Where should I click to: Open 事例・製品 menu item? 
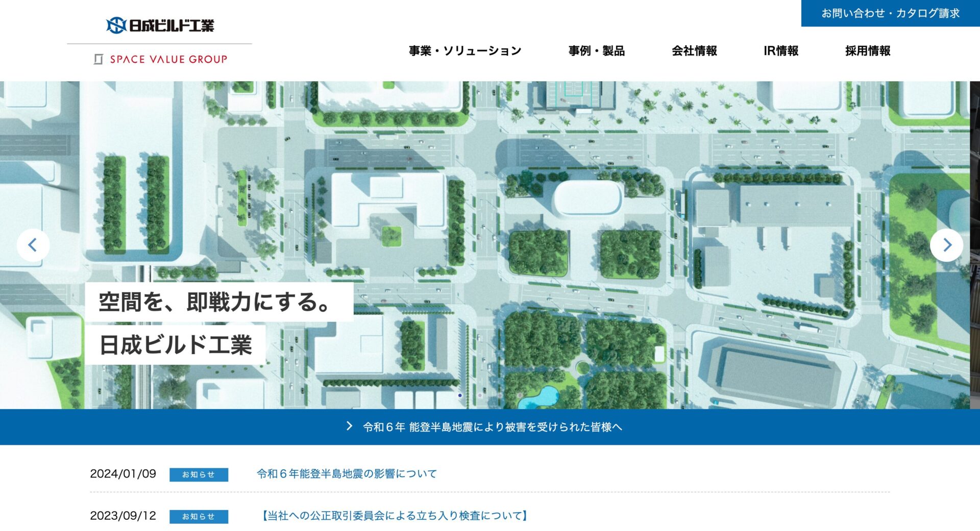[597, 50]
